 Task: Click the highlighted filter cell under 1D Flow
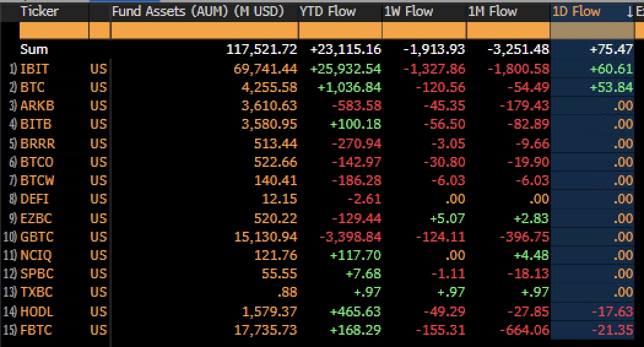click(592, 31)
